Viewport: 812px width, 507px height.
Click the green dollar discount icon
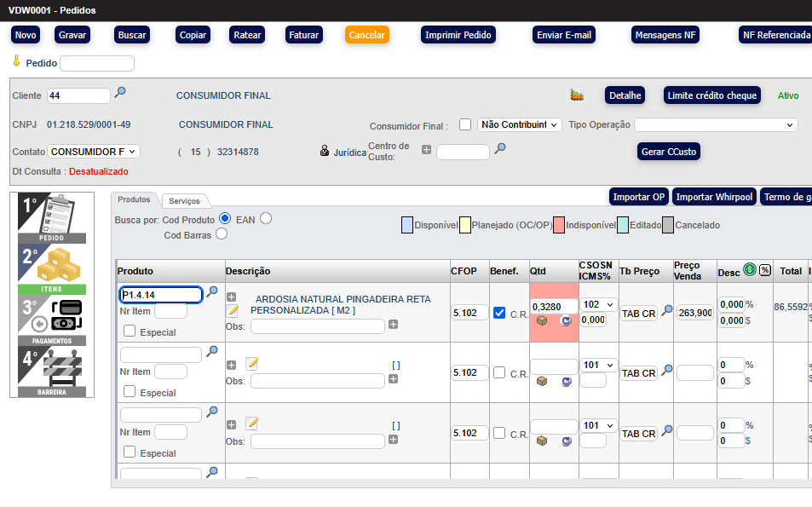tap(750, 270)
